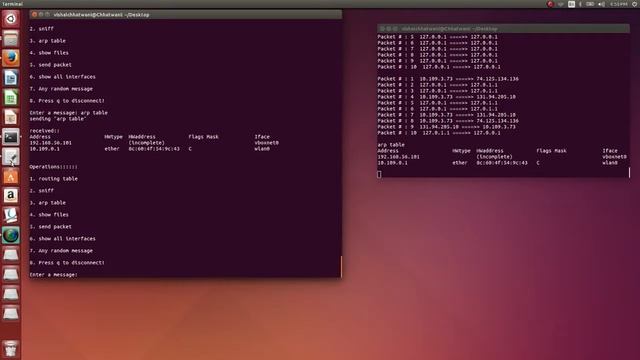
Task: Select the Terminal icon in dock
Action: (11, 137)
